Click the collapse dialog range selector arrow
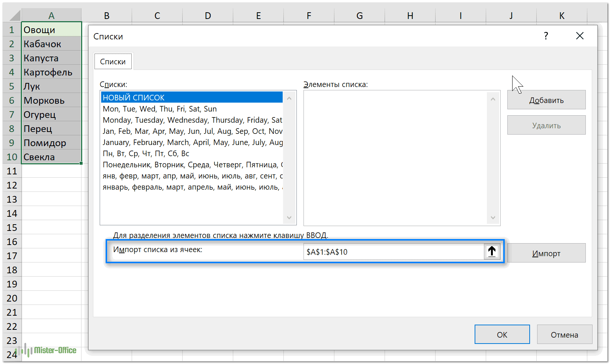 [492, 252]
